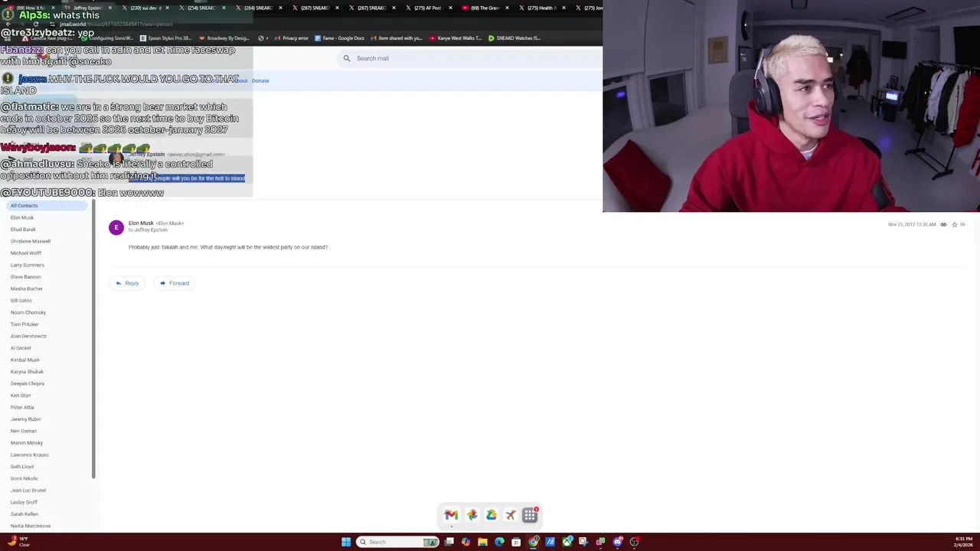Switch to 'The Gran' YouTube tab

(x=485, y=8)
